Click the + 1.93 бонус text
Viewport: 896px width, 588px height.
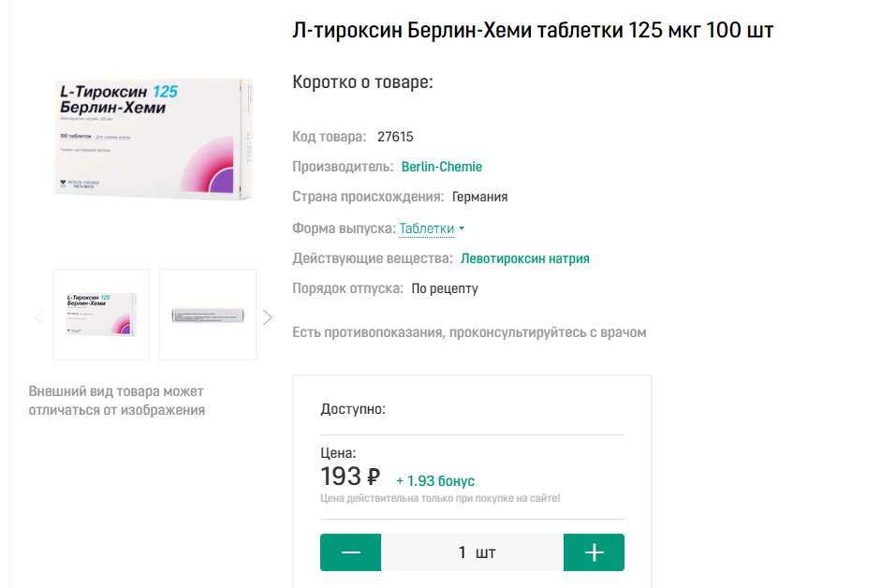(x=435, y=480)
